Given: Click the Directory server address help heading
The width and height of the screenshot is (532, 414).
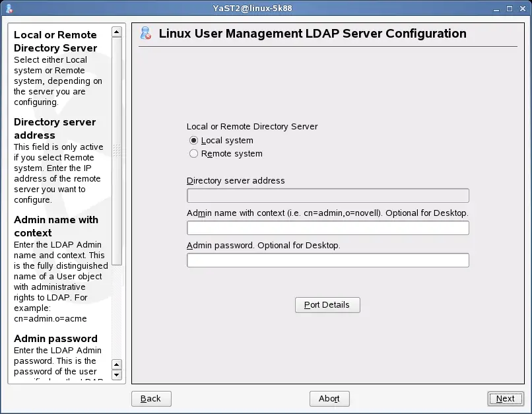Looking at the screenshot, I should pyautogui.click(x=55, y=129).
